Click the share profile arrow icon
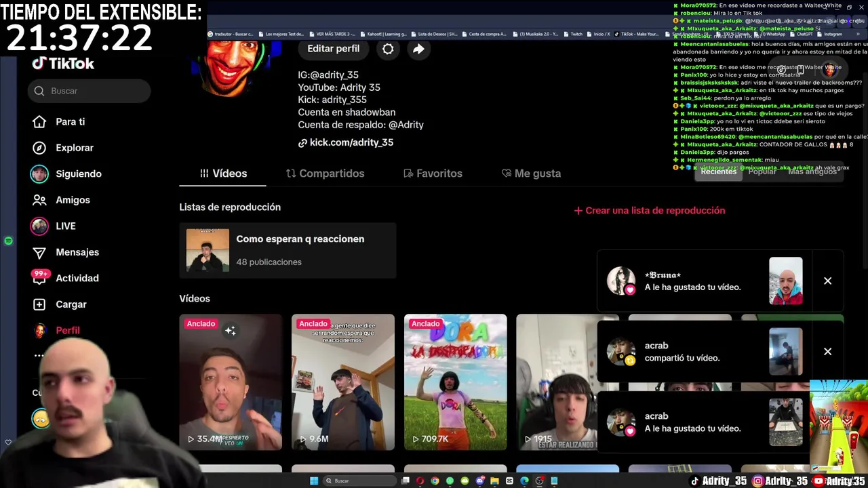This screenshot has width=868, height=488. (418, 49)
